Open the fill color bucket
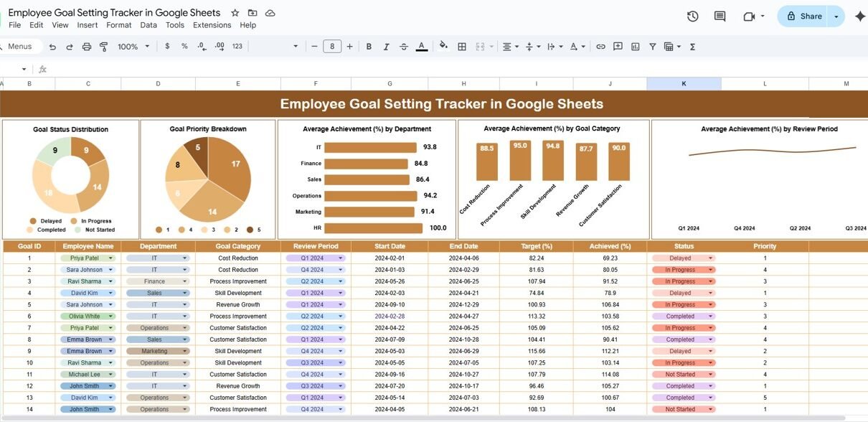868x422 pixels. pos(443,46)
